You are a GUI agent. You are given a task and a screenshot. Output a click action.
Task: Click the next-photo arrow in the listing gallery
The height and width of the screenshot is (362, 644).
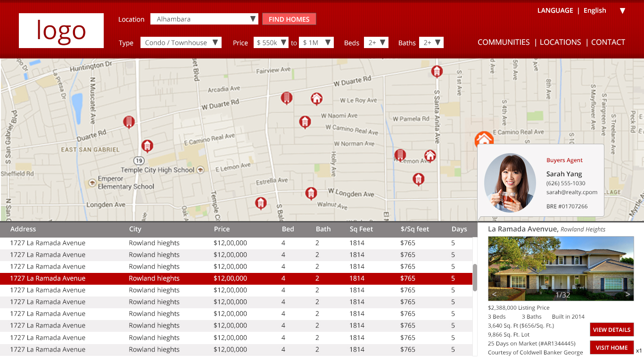[x=627, y=294]
